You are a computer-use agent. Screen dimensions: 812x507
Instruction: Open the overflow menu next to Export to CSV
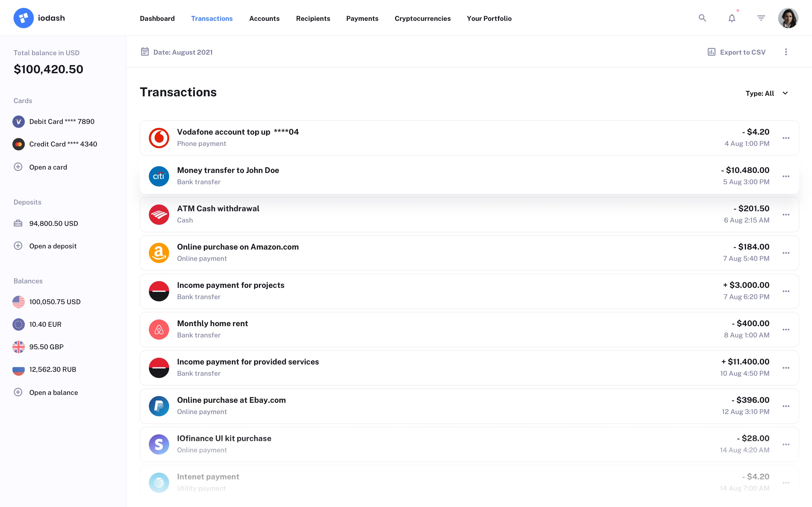coord(786,52)
